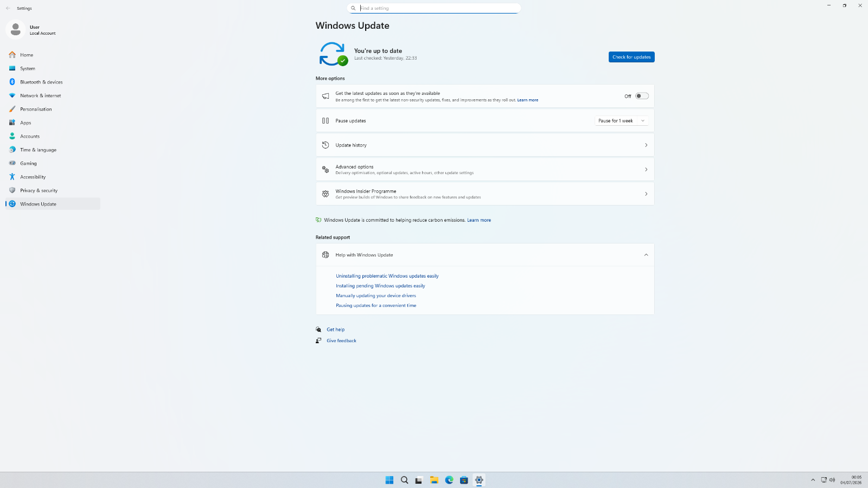
Task: Click the Personalisation paintbrush icon
Action: [x=12, y=109]
